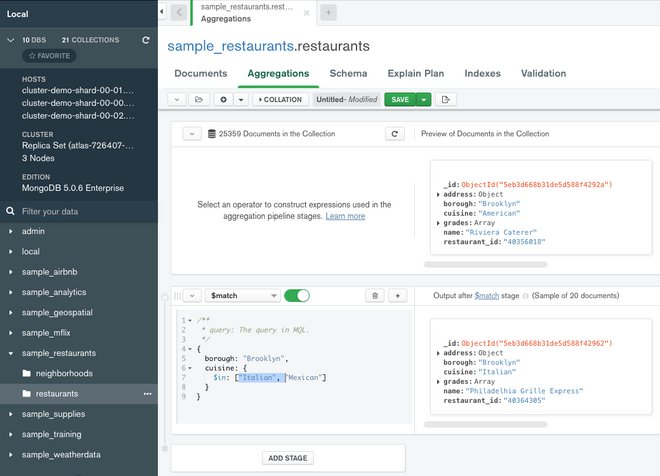Expand the address Object field in first preview
The image size is (660, 476).
[439, 193]
